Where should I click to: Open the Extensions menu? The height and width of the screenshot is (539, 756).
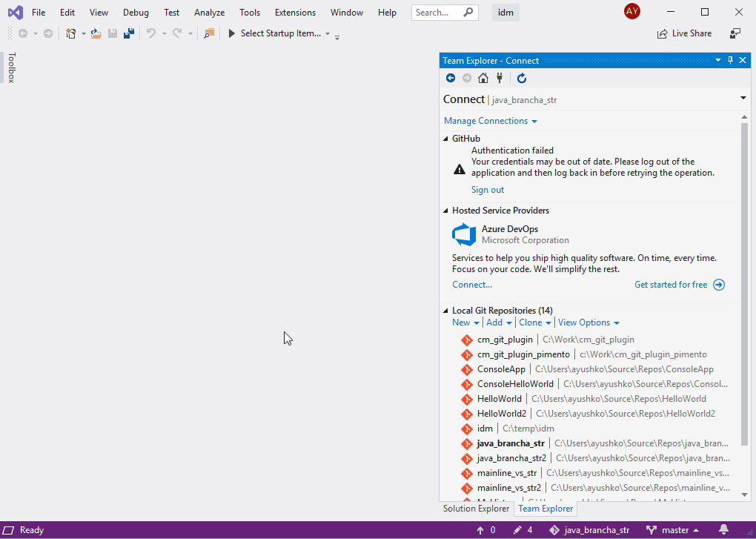tap(295, 13)
